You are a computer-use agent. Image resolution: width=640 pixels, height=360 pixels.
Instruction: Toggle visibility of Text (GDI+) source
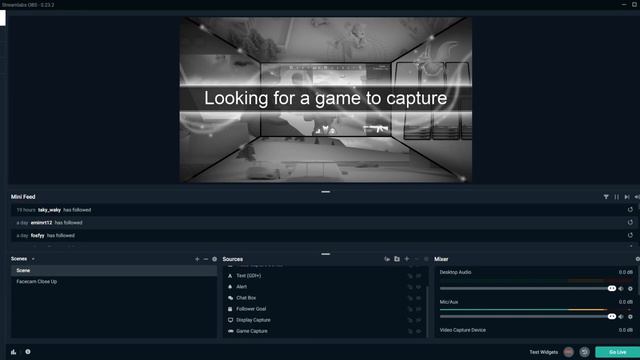[x=419, y=276]
